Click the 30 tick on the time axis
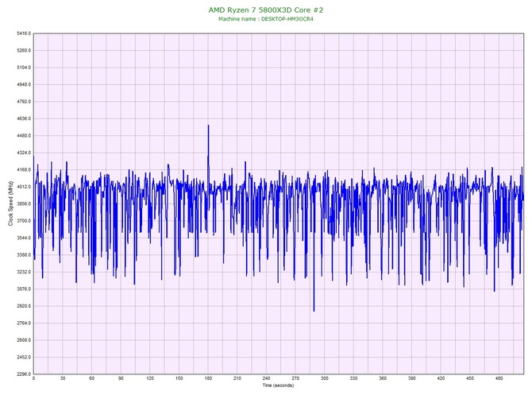 [x=63, y=378]
